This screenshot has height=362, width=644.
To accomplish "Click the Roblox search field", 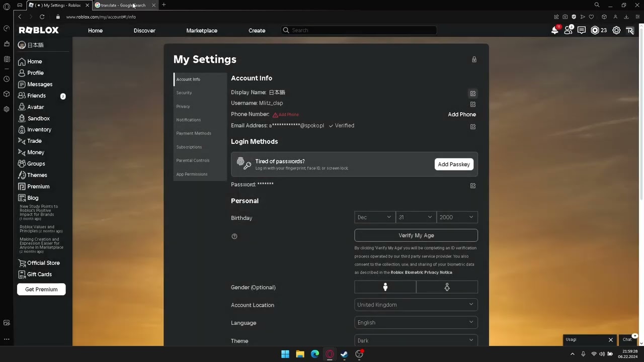I will pos(359,30).
